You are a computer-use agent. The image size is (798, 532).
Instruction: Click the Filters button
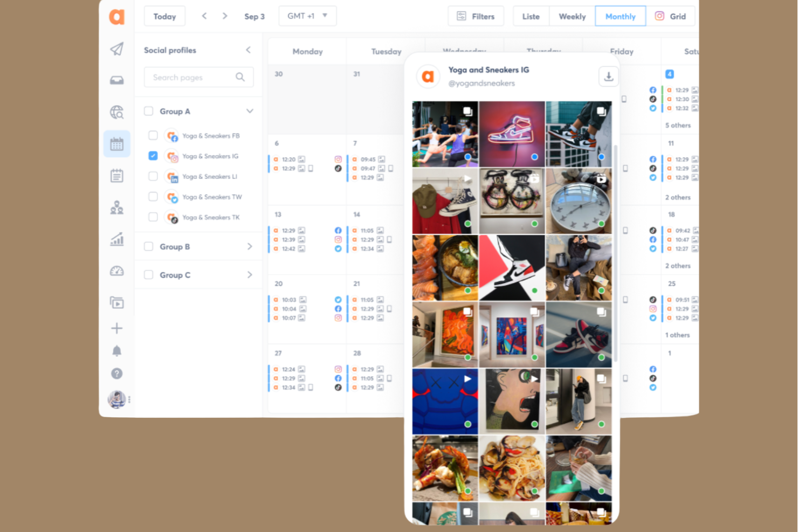click(476, 16)
